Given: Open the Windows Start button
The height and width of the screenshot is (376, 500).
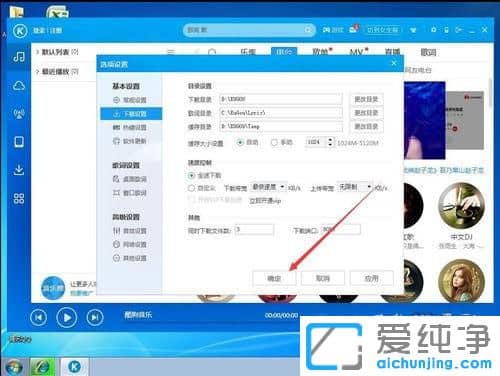Looking at the screenshot, I should click(13, 367).
